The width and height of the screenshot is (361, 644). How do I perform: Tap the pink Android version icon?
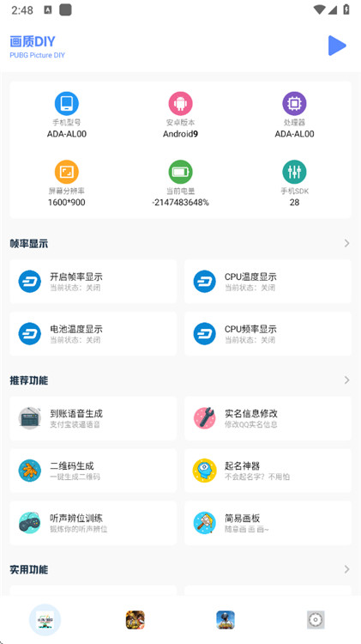coord(180,104)
